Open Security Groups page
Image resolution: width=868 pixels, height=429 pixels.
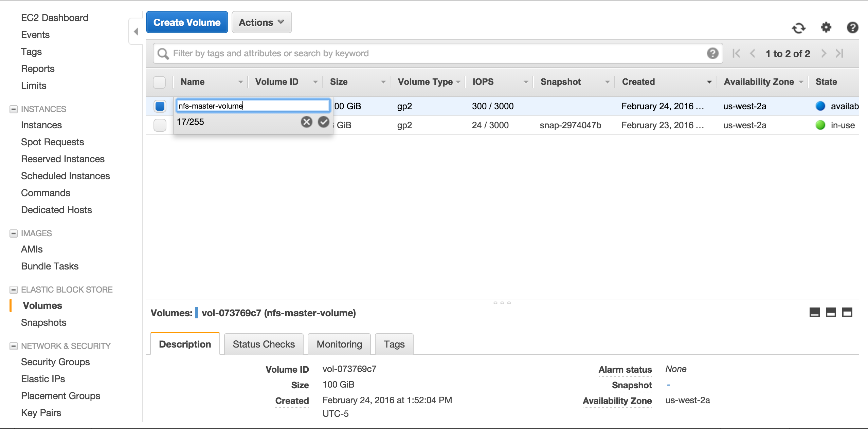tap(56, 362)
